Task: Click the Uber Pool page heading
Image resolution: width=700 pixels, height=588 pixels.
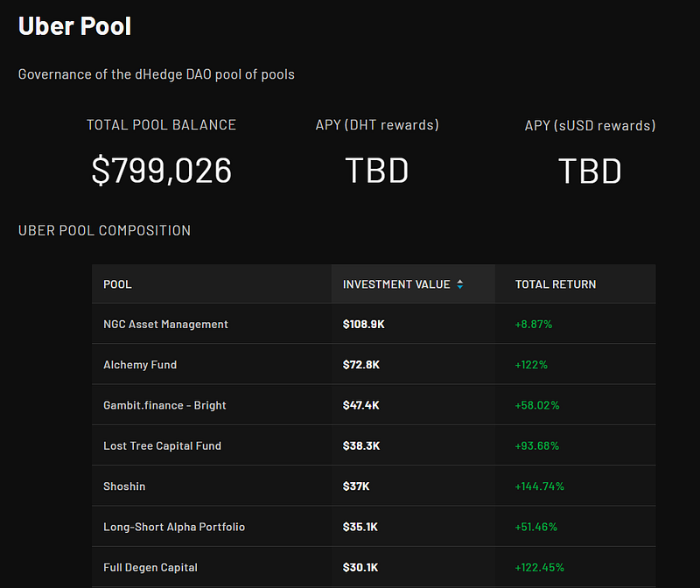Action: pyautogui.click(x=74, y=26)
